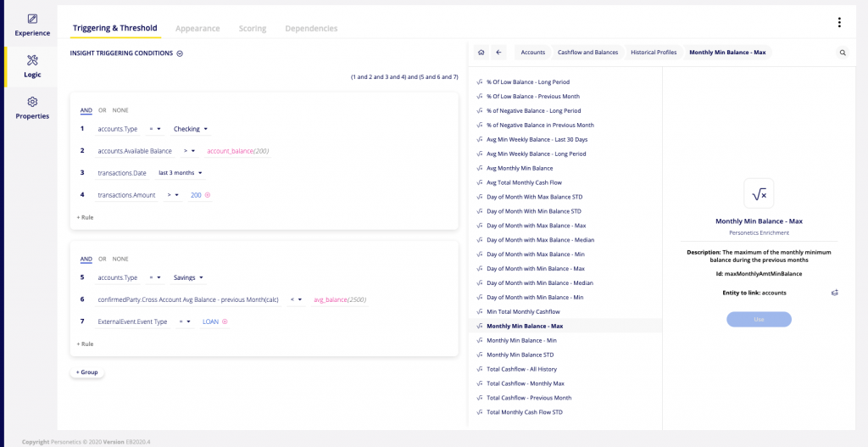This screenshot has height=447, width=868.
Task: Click the Use button
Action: tap(759, 319)
